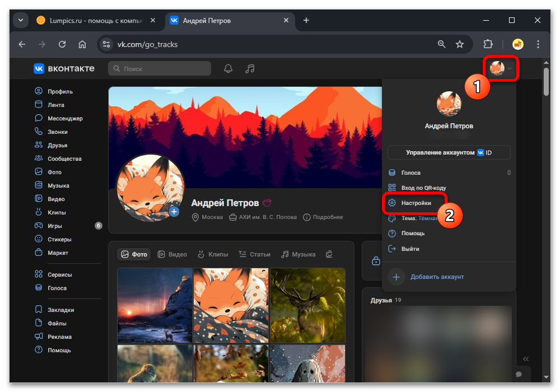
Task: Open the tab search dropdown arrow
Action: [x=21, y=20]
